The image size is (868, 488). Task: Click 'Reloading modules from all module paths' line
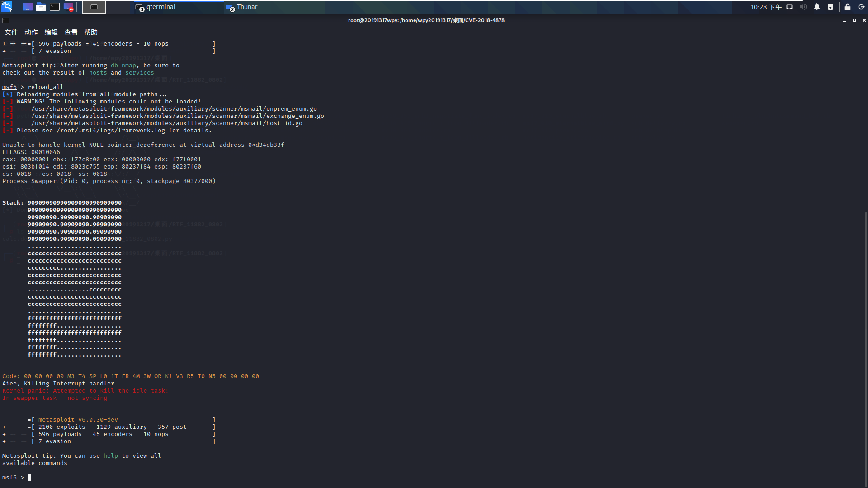tap(92, 94)
